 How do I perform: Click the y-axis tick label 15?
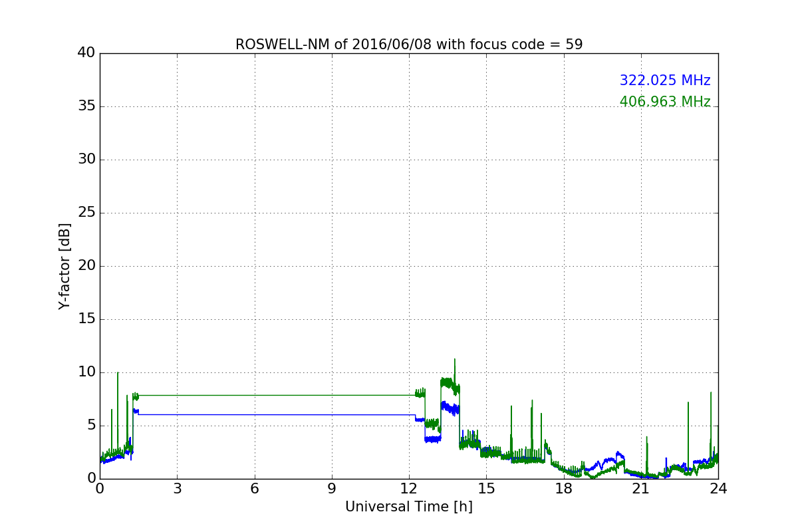(86, 319)
